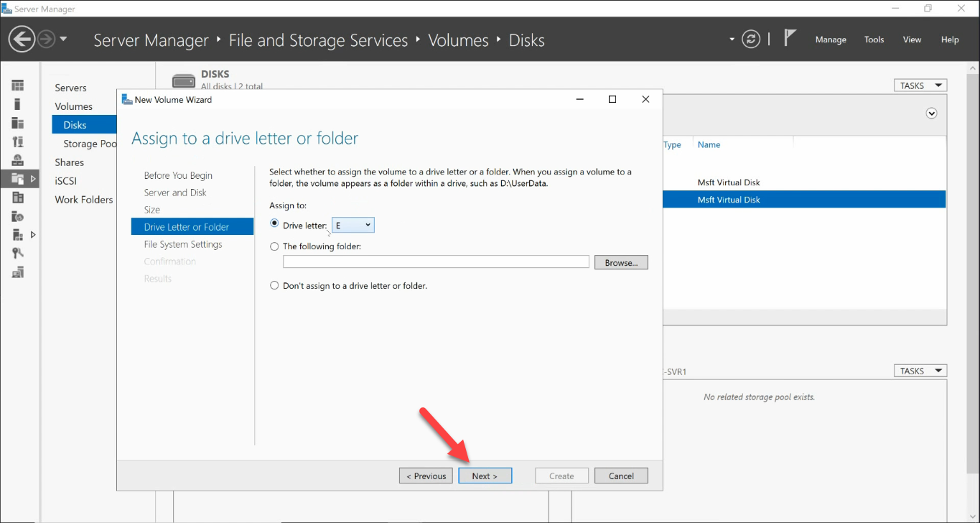Select the Local Server sidebar icon
The width and height of the screenshot is (980, 523).
pyautogui.click(x=18, y=104)
